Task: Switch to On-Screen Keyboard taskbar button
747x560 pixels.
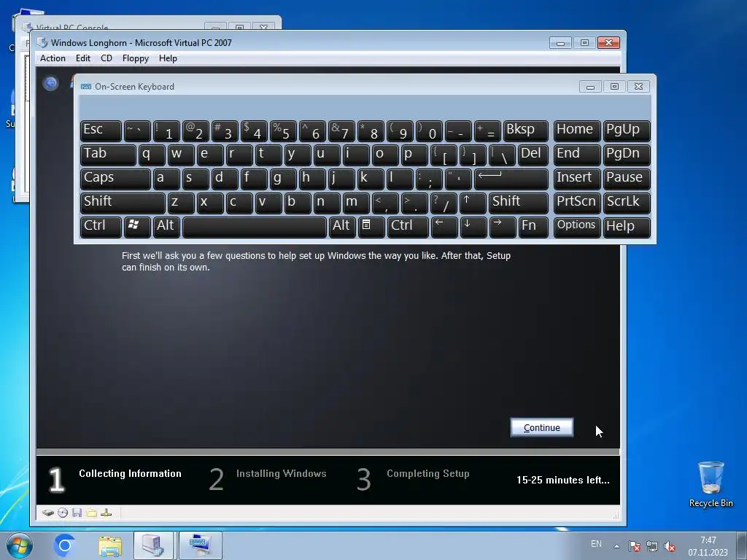Action: click(x=201, y=545)
